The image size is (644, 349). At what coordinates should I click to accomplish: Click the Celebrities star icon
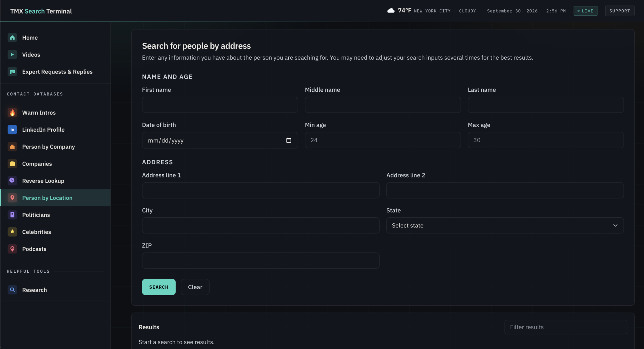pos(12,232)
